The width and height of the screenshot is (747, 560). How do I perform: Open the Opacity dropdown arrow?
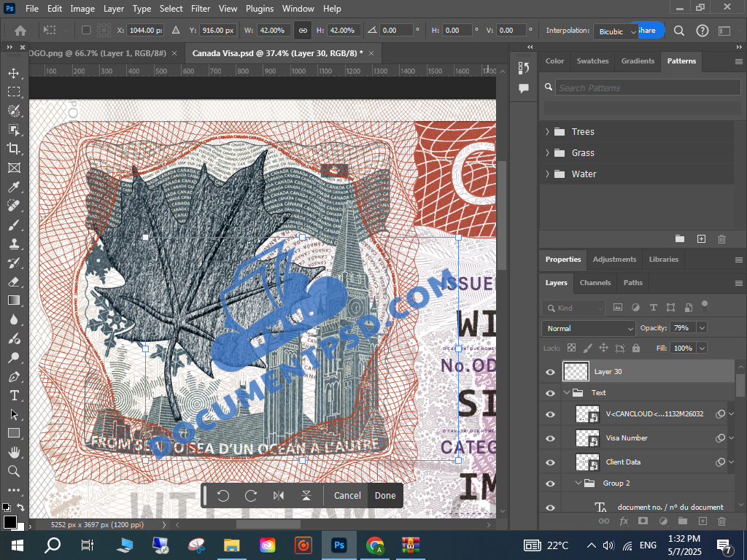pyautogui.click(x=701, y=327)
